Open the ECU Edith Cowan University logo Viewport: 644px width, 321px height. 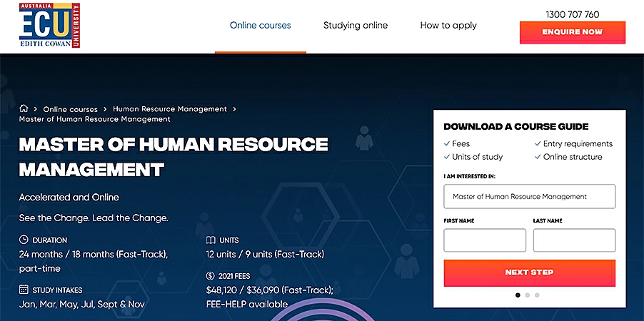point(49,25)
